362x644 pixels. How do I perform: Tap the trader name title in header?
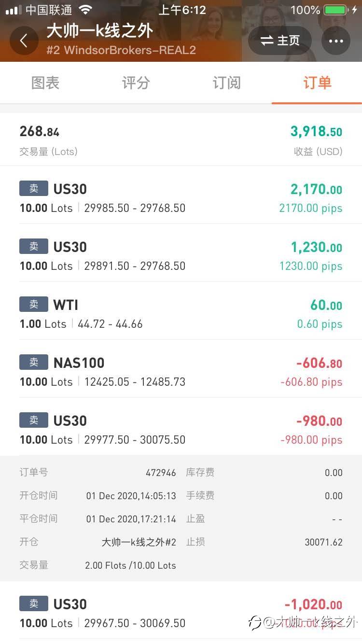coord(100,31)
